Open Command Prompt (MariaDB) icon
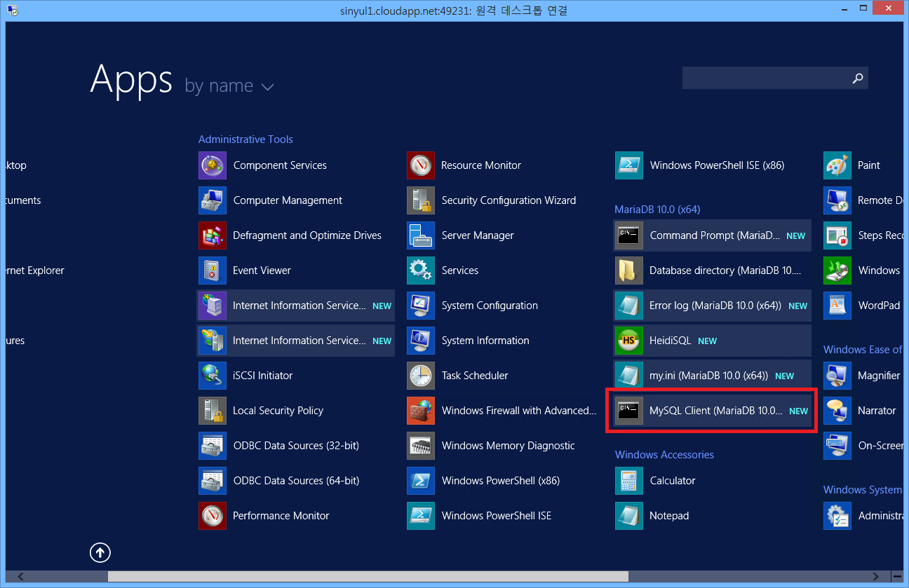 point(629,235)
